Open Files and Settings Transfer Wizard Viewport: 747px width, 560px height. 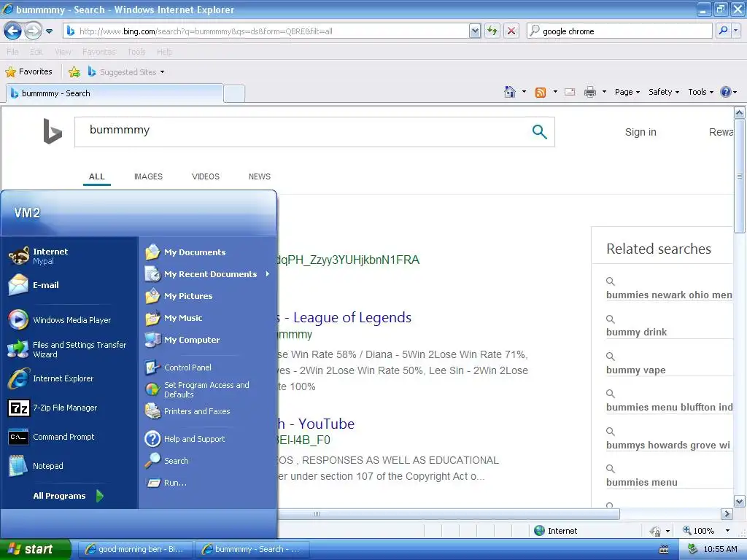coord(69,349)
